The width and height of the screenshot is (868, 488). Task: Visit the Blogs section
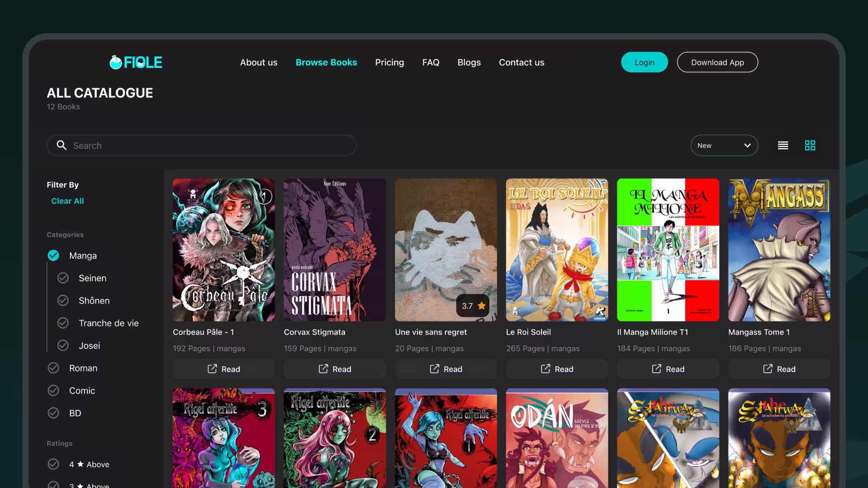(469, 62)
